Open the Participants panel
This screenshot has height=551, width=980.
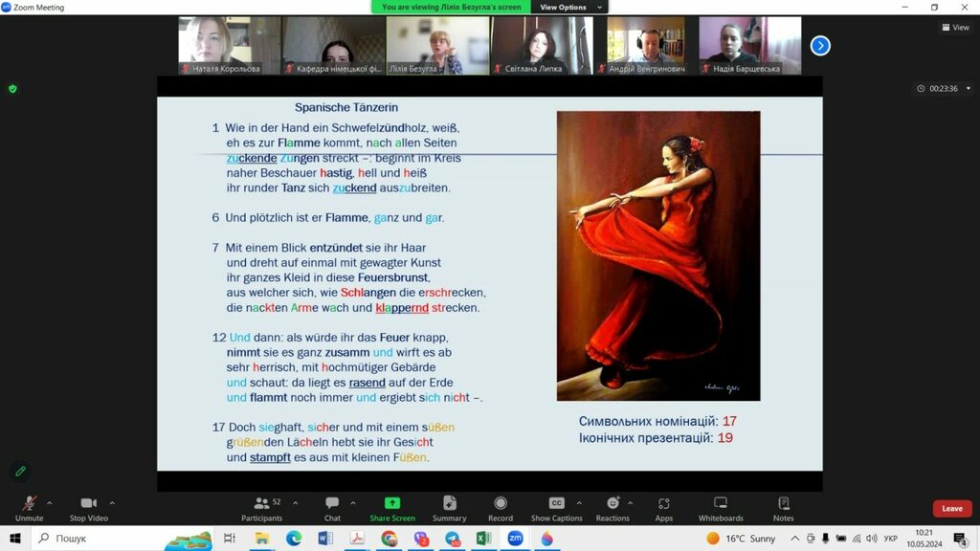pos(262,509)
